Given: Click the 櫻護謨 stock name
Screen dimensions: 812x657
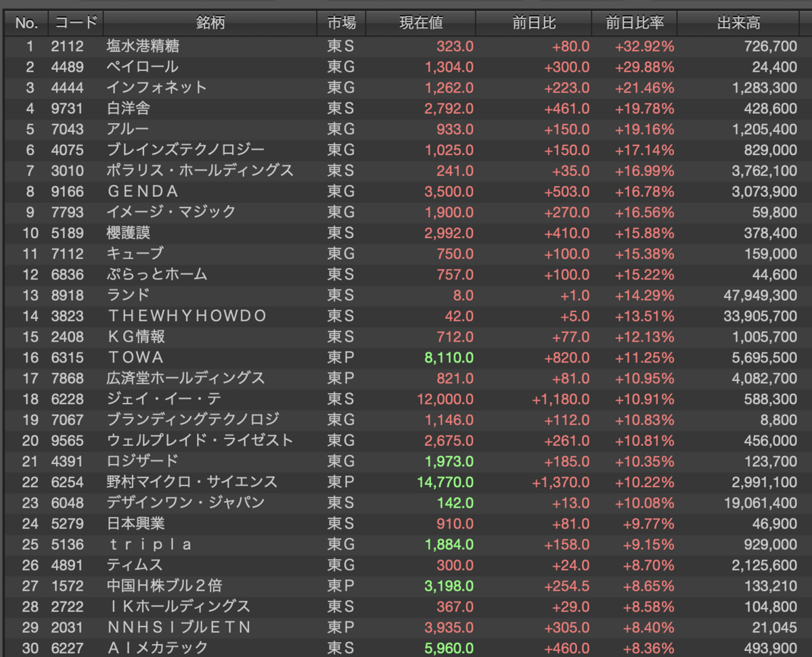Looking at the screenshot, I should coord(128,233).
